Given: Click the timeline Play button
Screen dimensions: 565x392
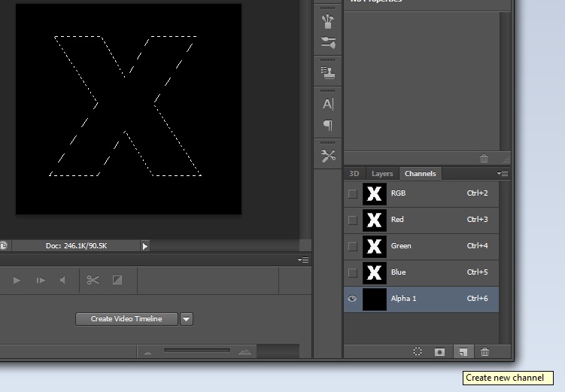Looking at the screenshot, I should point(17,280).
